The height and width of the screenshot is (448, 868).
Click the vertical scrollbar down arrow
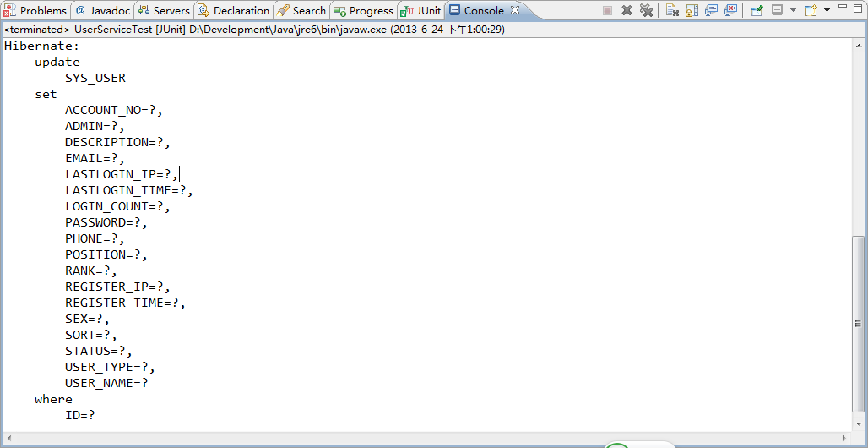858,423
